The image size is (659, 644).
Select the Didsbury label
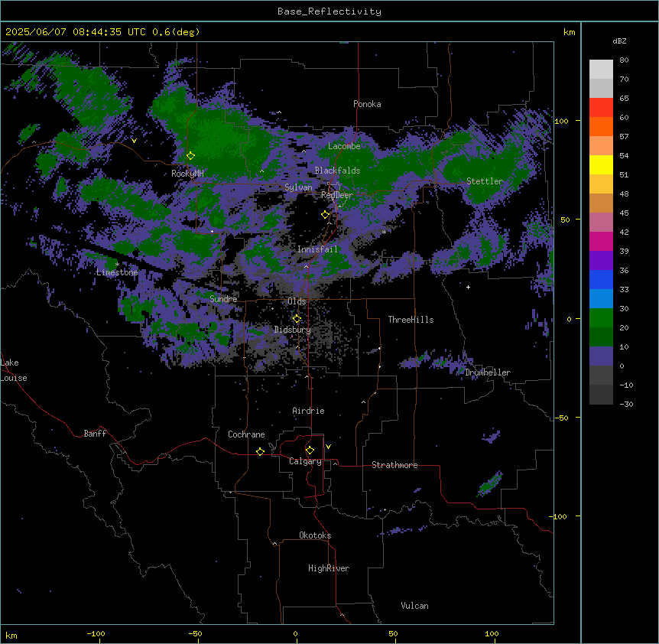point(293,330)
